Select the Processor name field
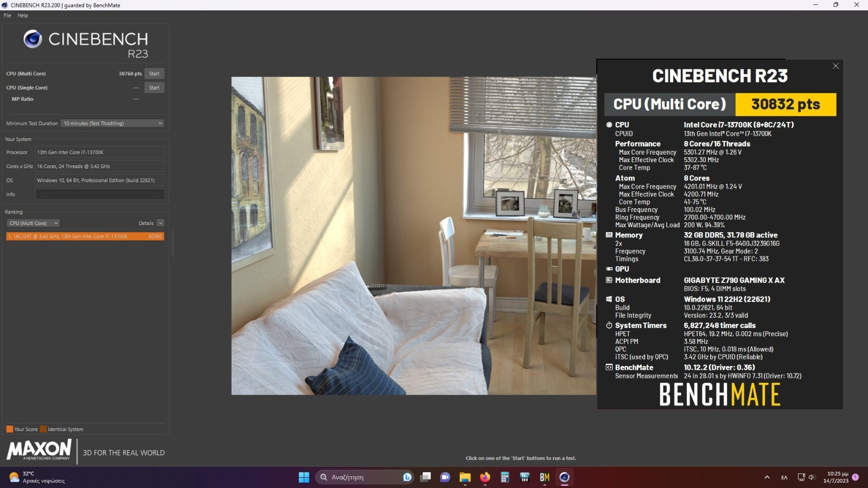Screen dimensions: 868x488 pos(100,152)
